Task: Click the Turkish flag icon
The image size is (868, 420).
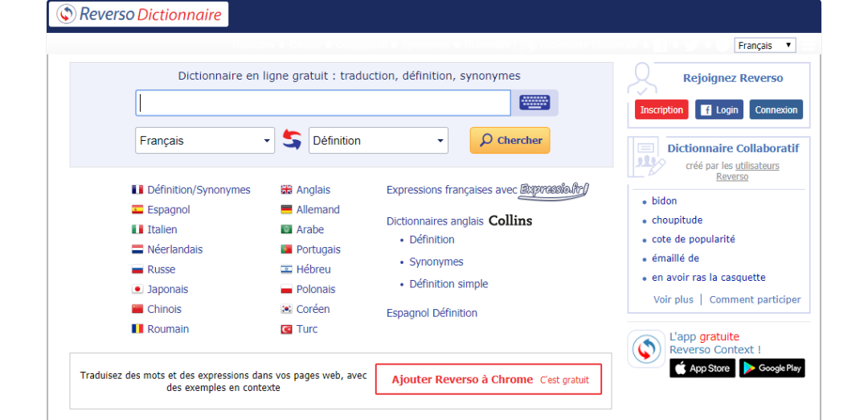Action: point(286,329)
